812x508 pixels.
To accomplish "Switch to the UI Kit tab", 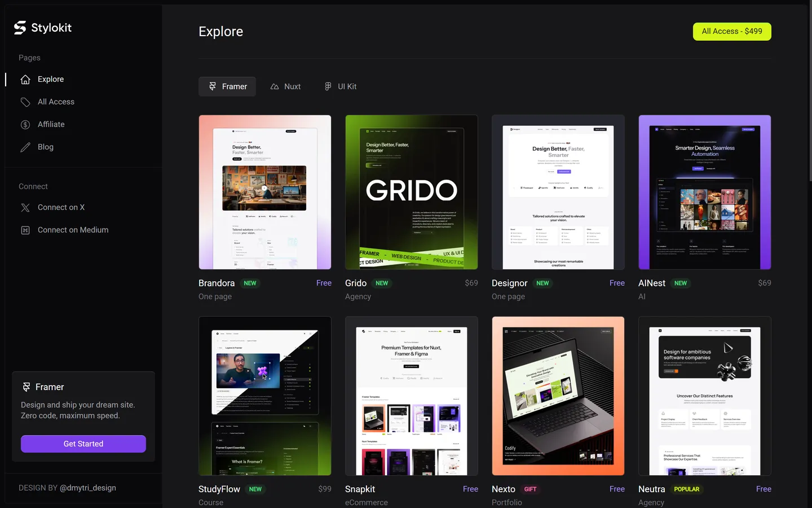I will (x=341, y=86).
